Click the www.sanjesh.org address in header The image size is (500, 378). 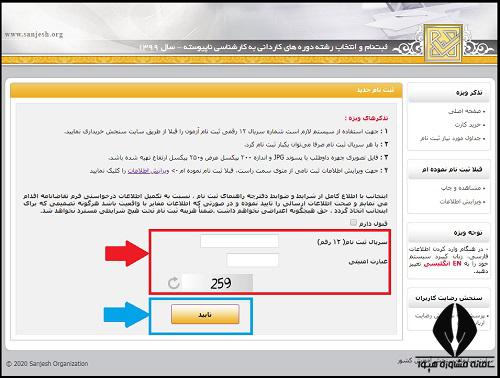[33, 34]
